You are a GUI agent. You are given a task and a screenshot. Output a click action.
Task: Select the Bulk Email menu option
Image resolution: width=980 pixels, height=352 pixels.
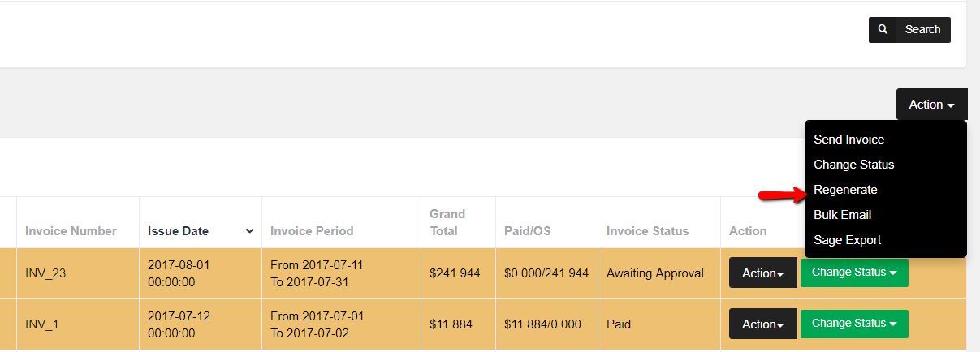842,215
